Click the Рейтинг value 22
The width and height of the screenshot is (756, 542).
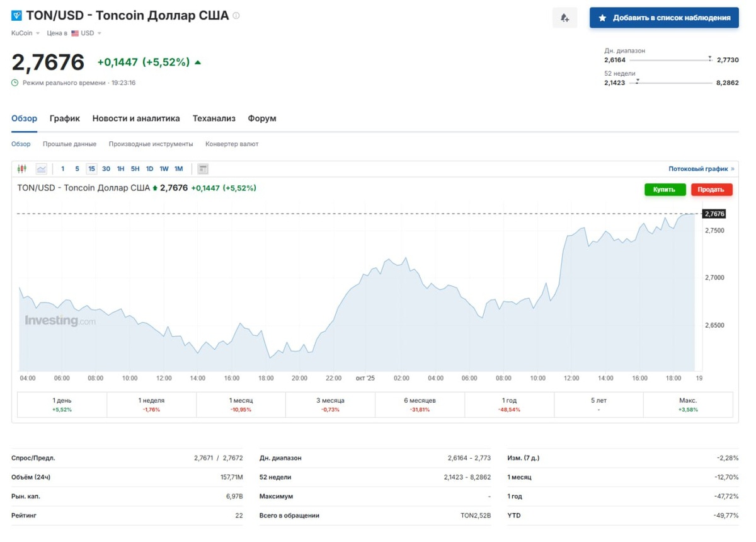(x=239, y=516)
